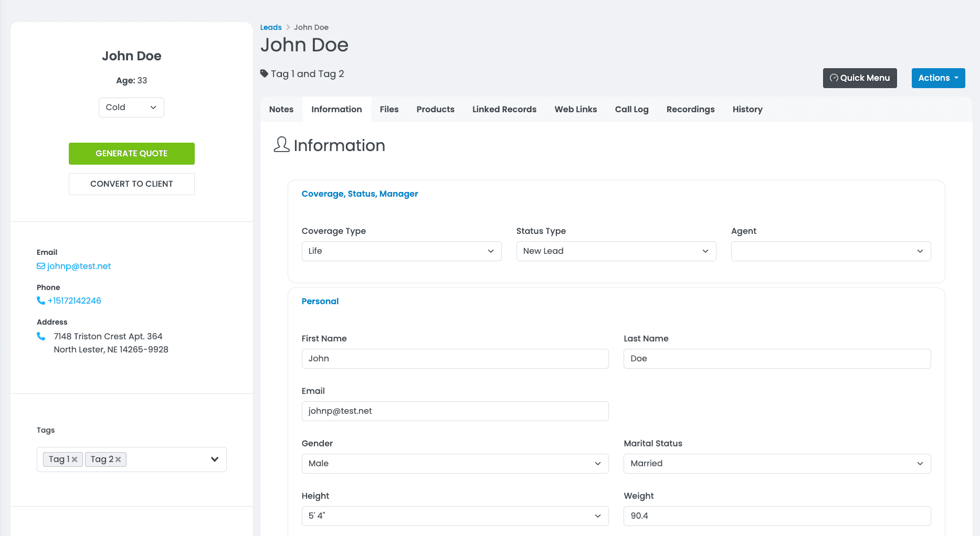The width and height of the screenshot is (980, 536).
Task: Click the email envelope icon in sidebar
Action: tap(41, 266)
